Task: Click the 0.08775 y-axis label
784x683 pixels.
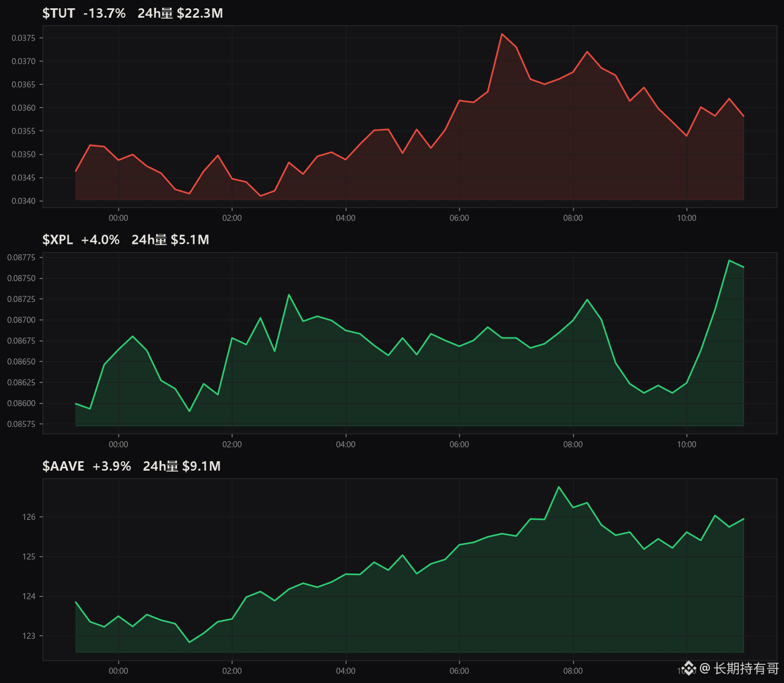Action: [x=21, y=258]
